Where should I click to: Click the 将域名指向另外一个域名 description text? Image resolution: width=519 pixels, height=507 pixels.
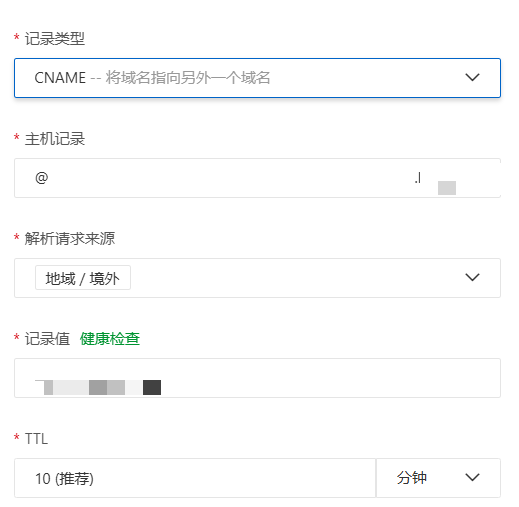188,78
